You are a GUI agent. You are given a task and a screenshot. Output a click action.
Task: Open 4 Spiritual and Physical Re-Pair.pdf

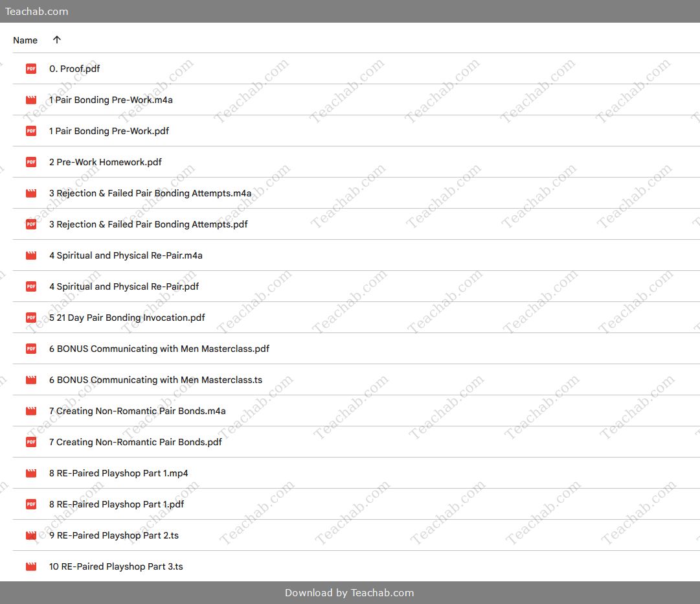[x=124, y=286]
